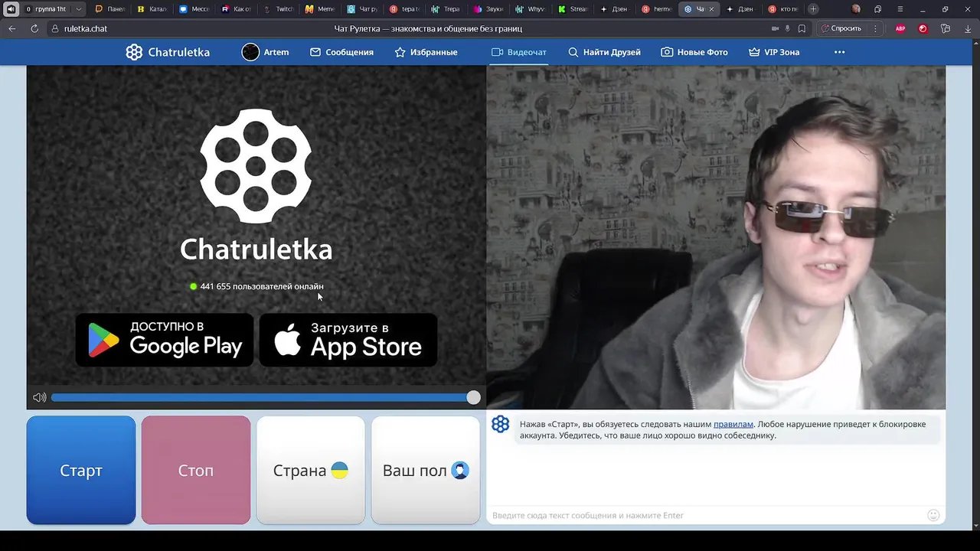The width and height of the screenshot is (980, 551).
Task: Click the App Store download badge
Action: pyautogui.click(x=348, y=340)
